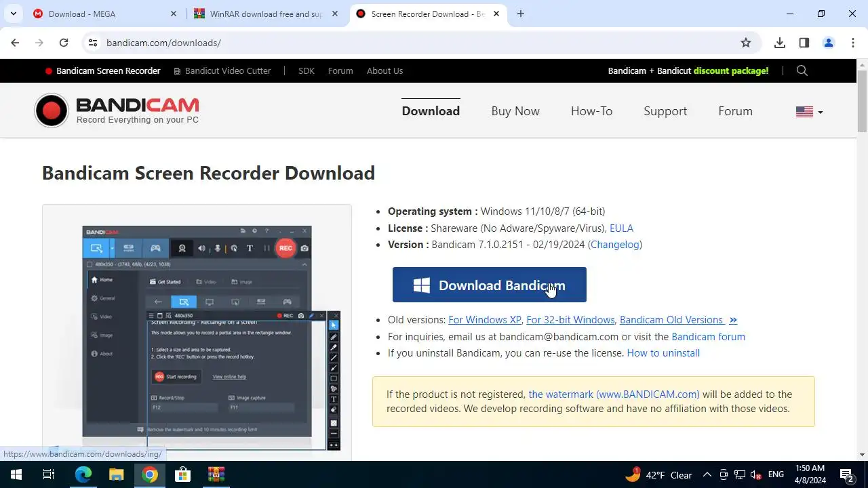
Task: Open How to uninstall link
Action: tap(663, 353)
